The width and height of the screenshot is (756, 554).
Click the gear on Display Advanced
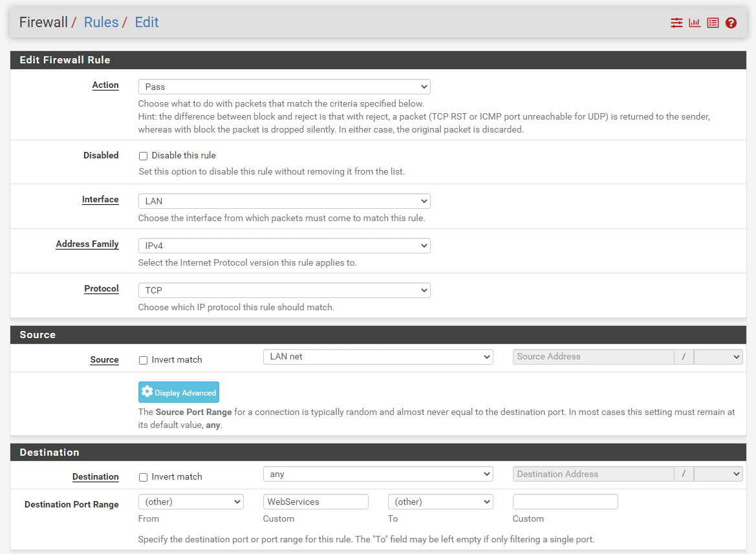pos(147,392)
